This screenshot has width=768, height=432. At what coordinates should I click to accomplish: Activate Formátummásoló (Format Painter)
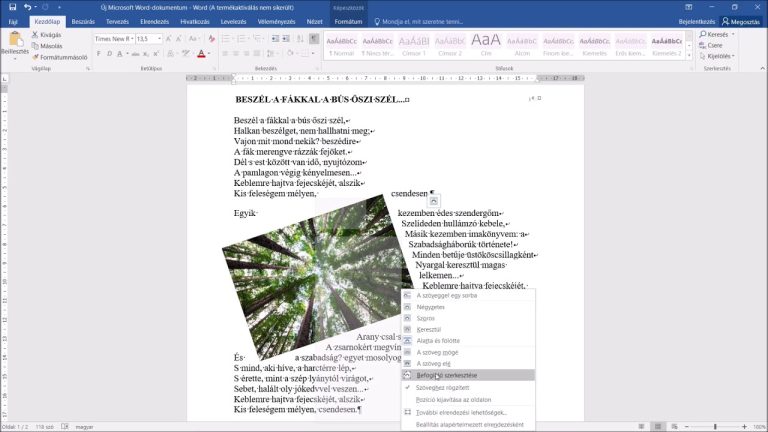pos(59,57)
